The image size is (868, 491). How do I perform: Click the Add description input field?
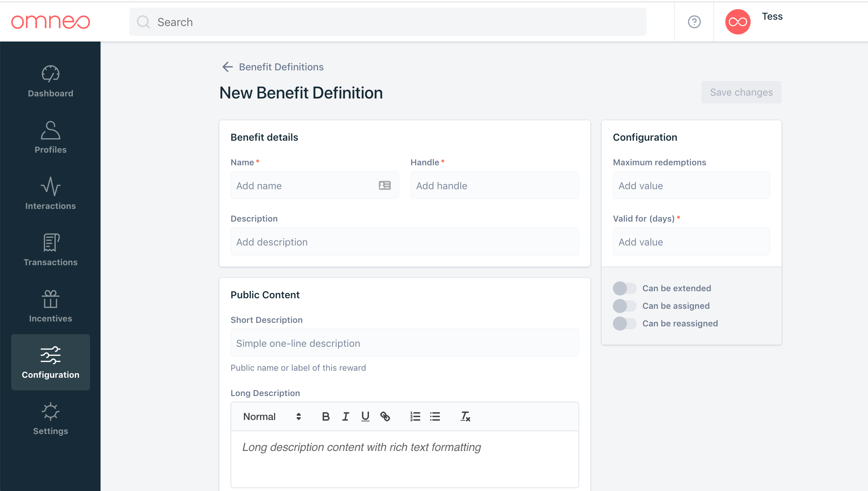(404, 241)
